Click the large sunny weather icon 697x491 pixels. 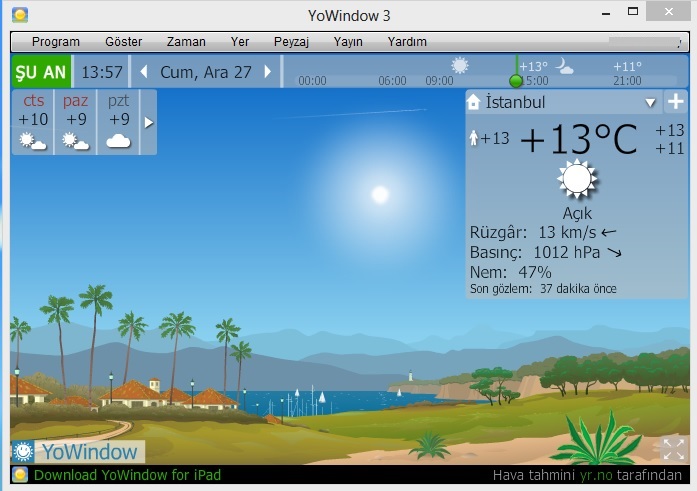[577, 180]
